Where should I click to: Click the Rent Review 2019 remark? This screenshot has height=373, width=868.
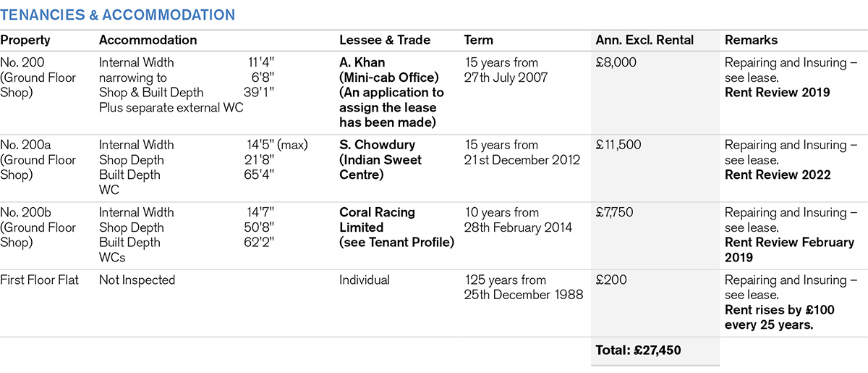click(x=777, y=93)
